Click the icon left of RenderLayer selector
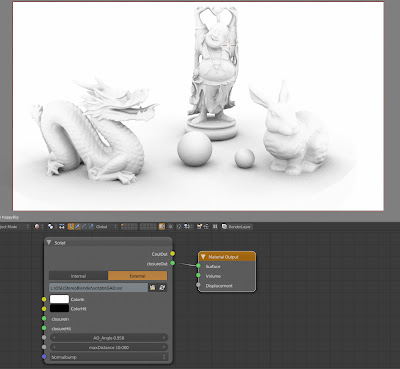Screen dimensions: 400x369 pyautogui.click(x=224, y=226)
